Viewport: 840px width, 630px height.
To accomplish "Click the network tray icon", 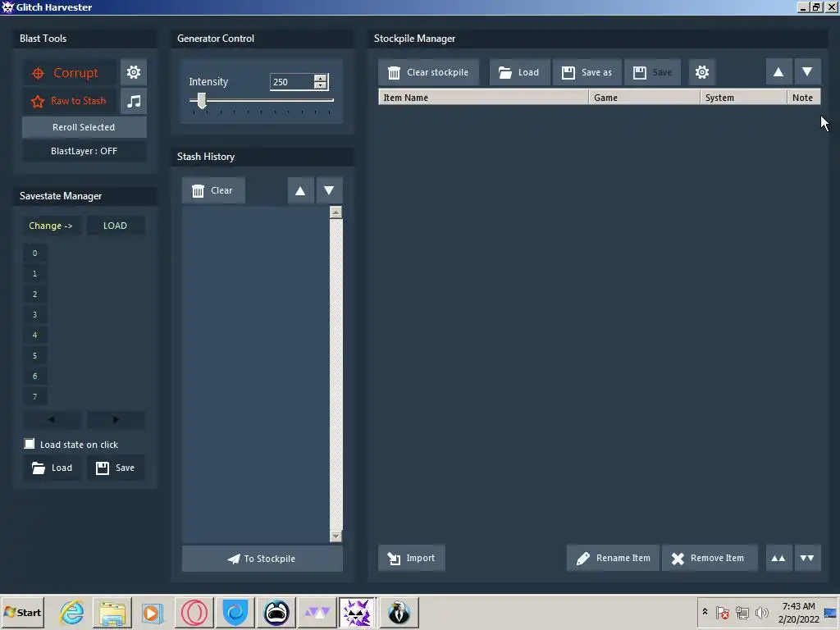I will coord(742,612).
